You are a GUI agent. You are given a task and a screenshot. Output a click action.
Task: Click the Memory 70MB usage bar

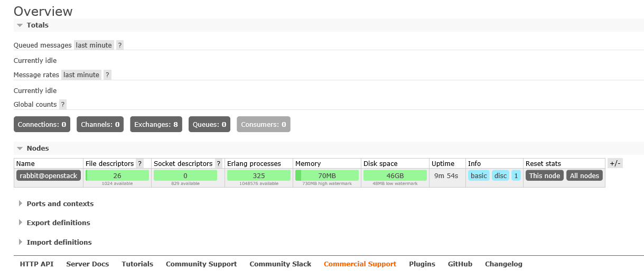[x=327, y=175]
